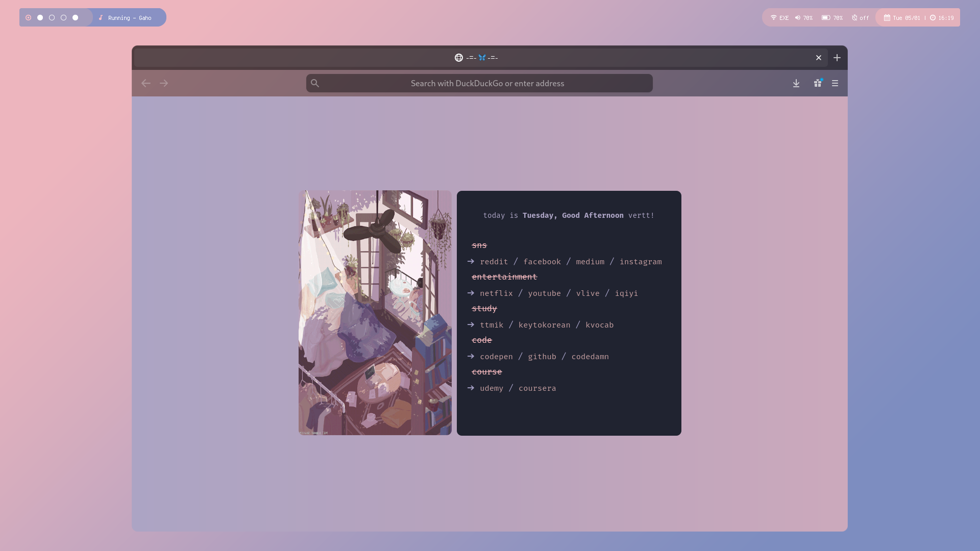Viewport: 980px width, 551px height.
Task: Toggle the night light off indicator
Action: click(861, 18)
